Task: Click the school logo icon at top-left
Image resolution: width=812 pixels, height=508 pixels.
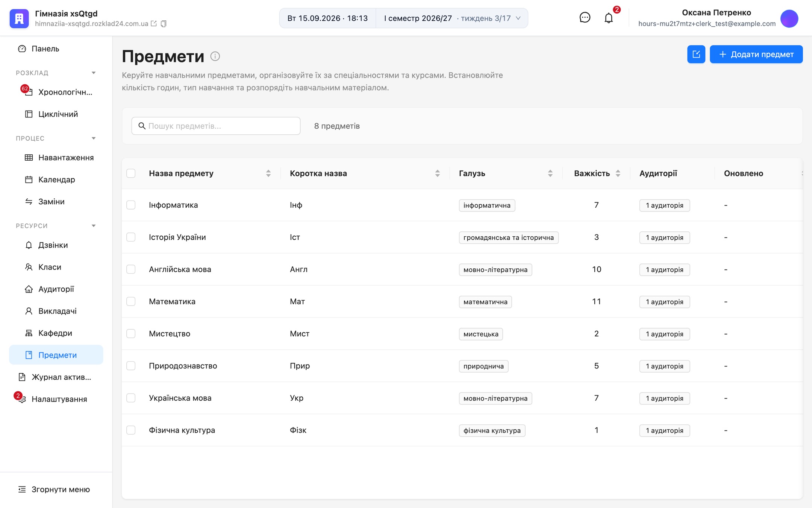Action: coord(19,18)
